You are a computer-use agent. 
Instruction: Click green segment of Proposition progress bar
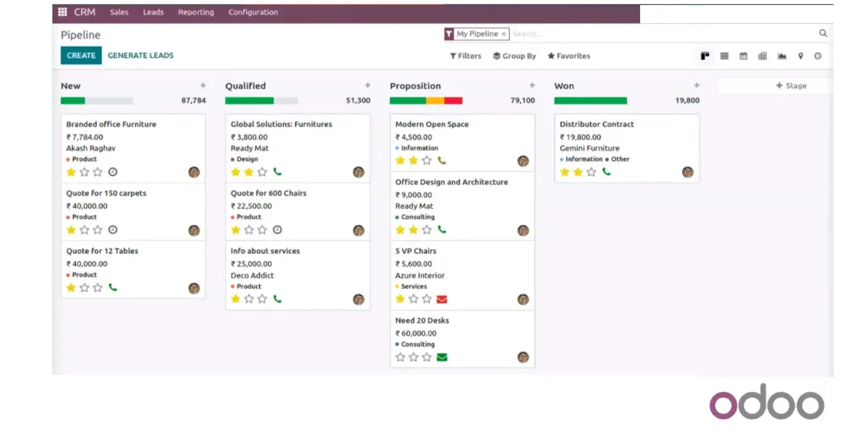[x=408, y=101]
